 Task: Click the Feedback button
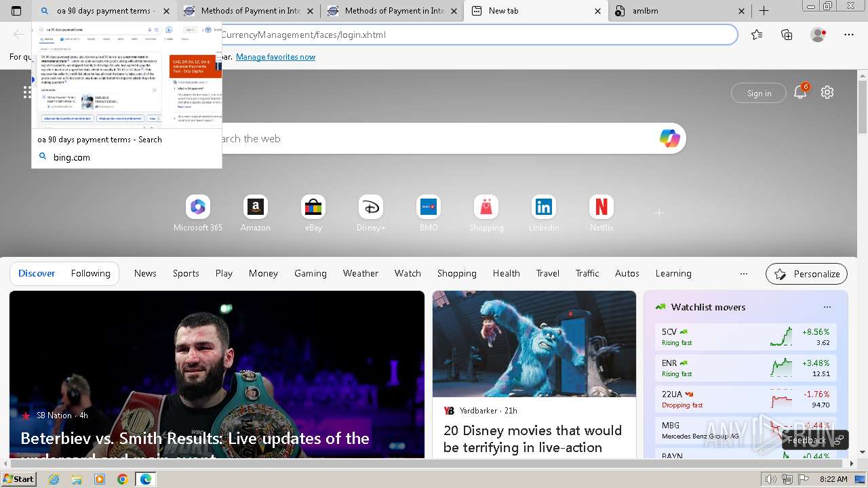814,440
